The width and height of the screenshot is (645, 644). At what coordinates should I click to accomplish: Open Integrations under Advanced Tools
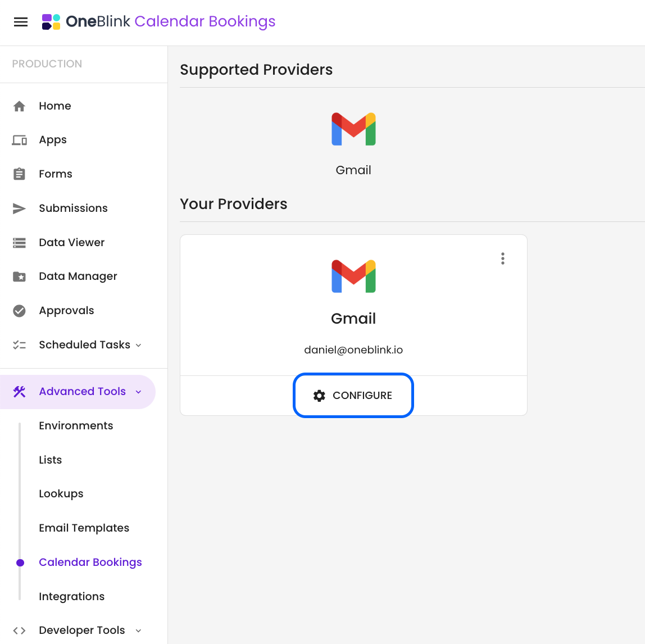point(72,596)
